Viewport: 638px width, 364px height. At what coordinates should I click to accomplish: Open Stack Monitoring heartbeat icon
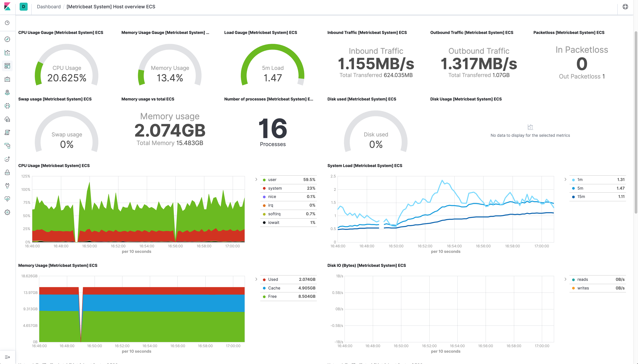pyautogui.click(x=7, y=199)
